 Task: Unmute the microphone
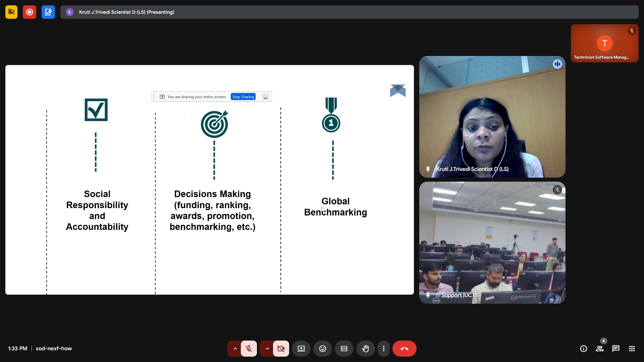click(x=249, y=349)
